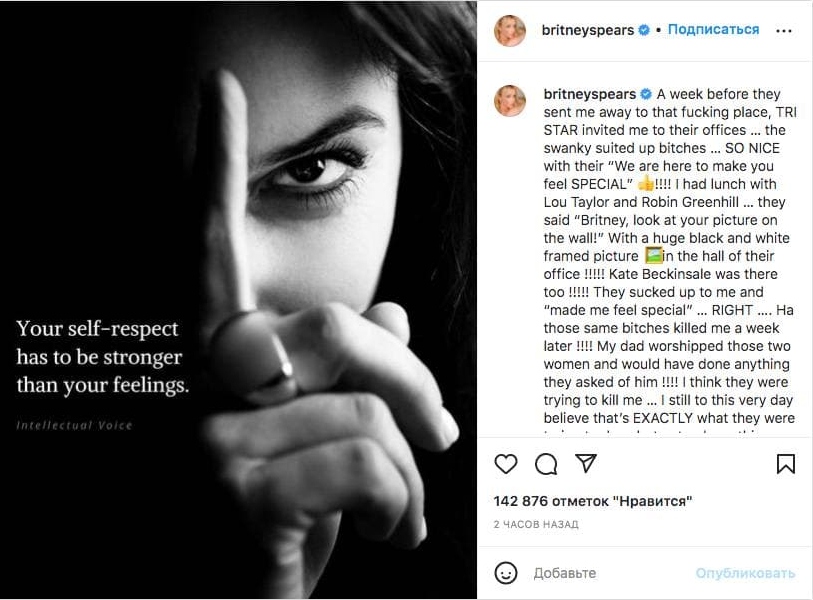Click the black and white post photo

tap(300, 200)
